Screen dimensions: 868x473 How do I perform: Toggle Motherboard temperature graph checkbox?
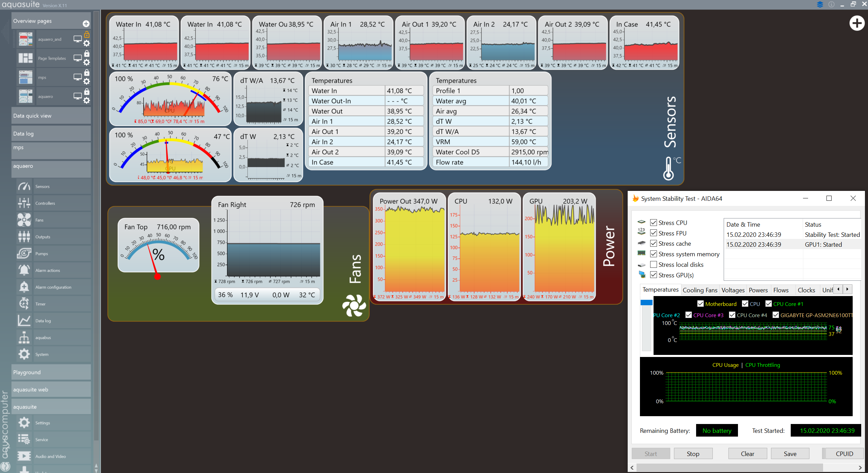pos(700,304)
